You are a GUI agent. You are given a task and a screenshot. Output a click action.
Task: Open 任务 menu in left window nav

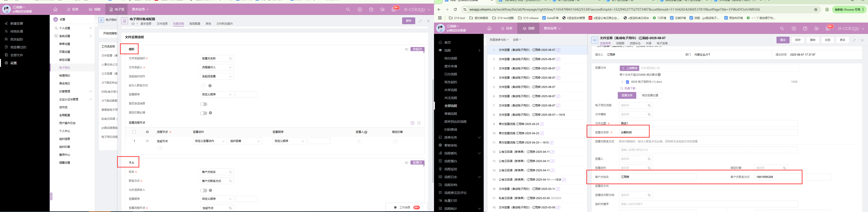click(73, 9)
